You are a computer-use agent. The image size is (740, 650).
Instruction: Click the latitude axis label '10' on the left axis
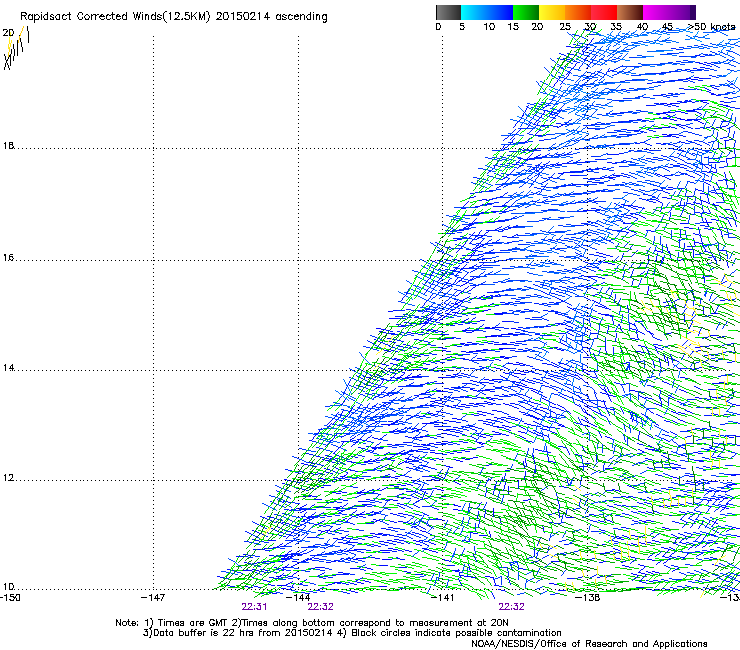[x=8, y=587]
